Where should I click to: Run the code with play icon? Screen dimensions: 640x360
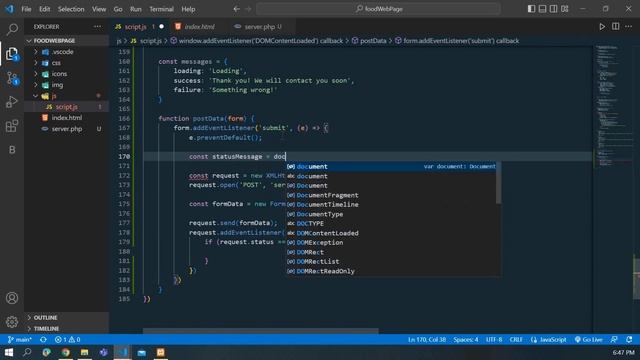coord(602,27)
